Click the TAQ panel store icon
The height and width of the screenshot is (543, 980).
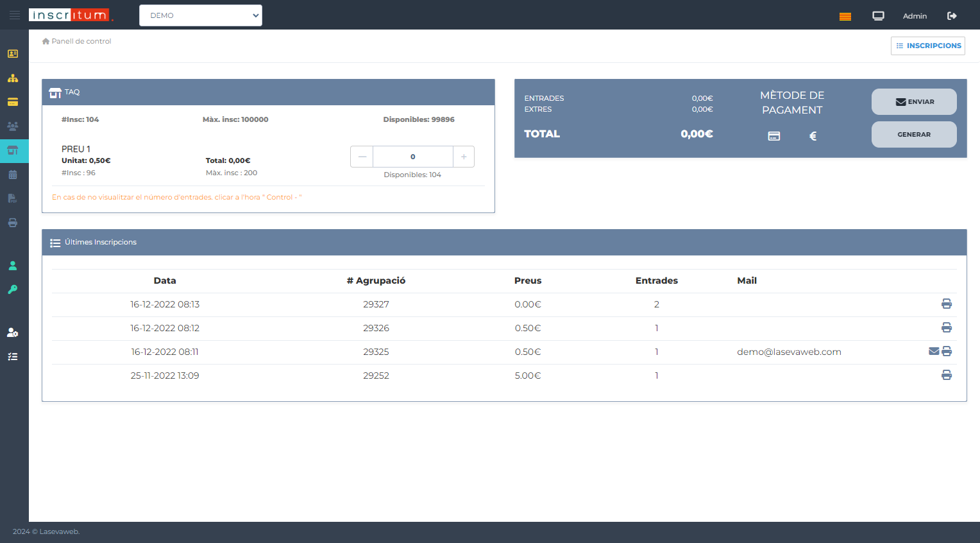point(55,93)
